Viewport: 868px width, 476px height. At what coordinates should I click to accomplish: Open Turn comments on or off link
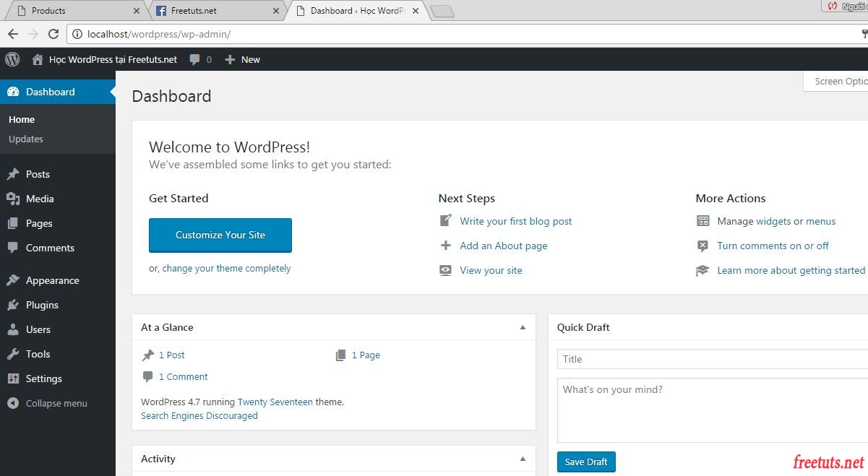(773, 246)
